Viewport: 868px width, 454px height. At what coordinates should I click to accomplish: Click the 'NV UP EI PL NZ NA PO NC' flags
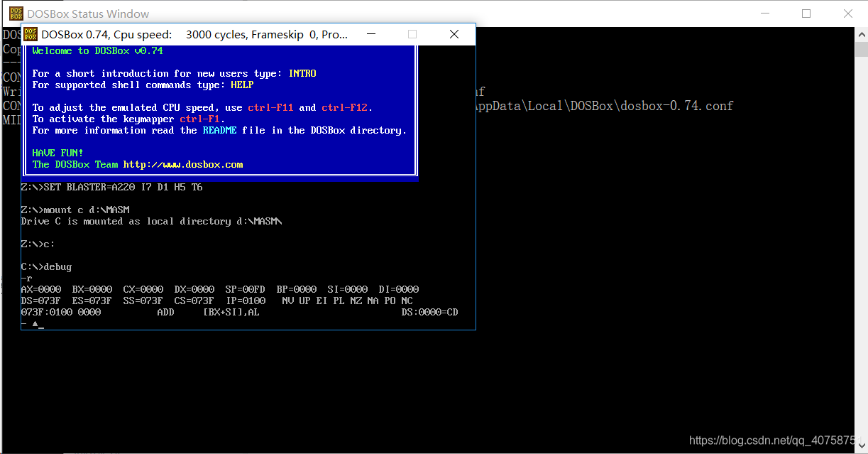347,301
